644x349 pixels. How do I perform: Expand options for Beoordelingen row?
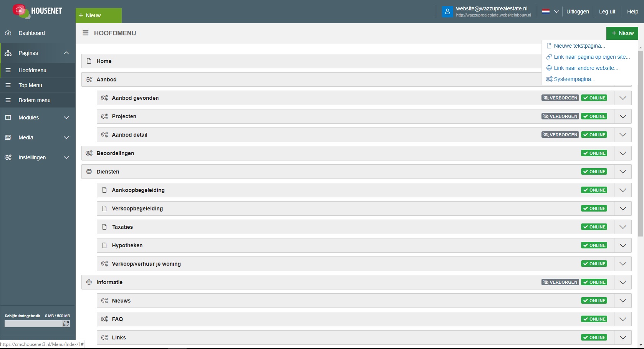coord(623,153)
